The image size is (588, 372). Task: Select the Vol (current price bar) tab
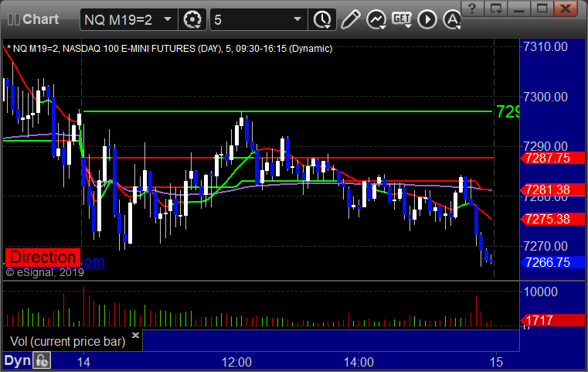click(68, 340)
